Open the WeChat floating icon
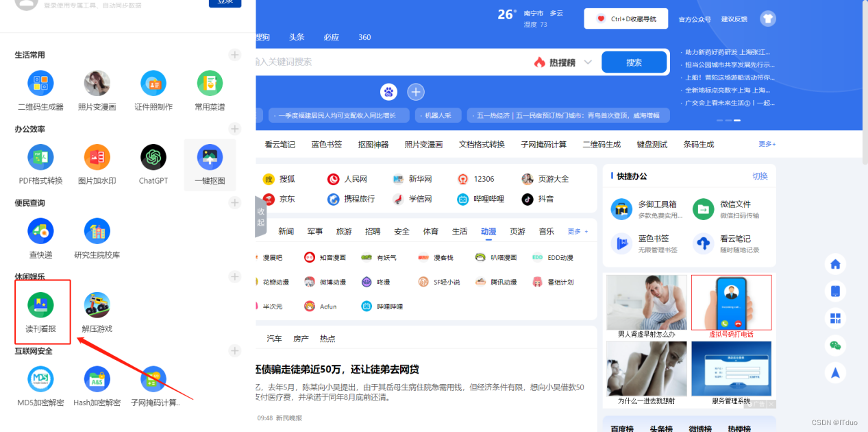The width and height of the screenshot is (868, 432). coord(835,345)
